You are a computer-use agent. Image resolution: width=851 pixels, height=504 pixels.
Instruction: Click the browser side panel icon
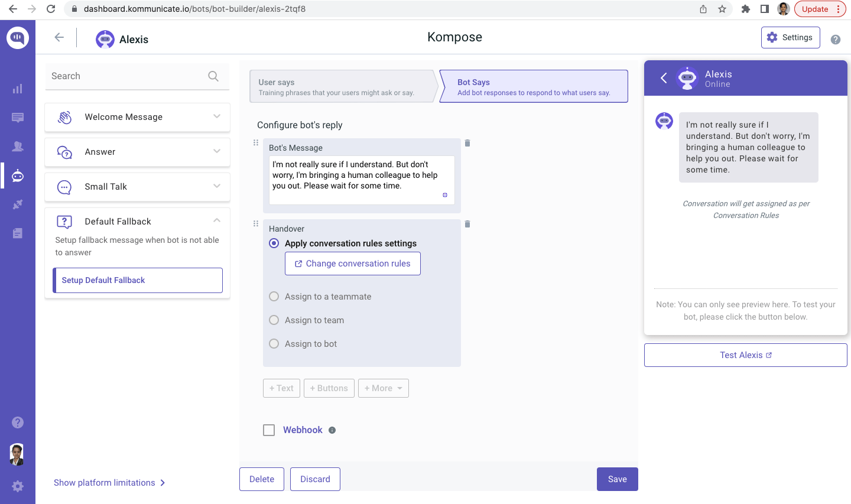click(x=765, y=9)
